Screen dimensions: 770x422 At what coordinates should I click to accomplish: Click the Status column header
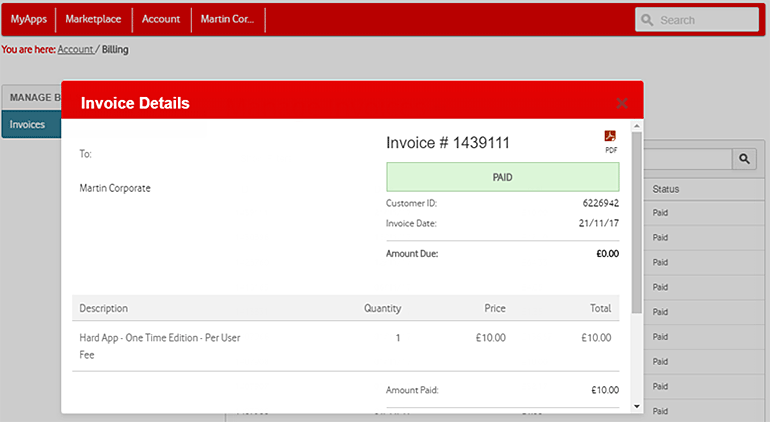pyautogui.click(x=666, y=189)
